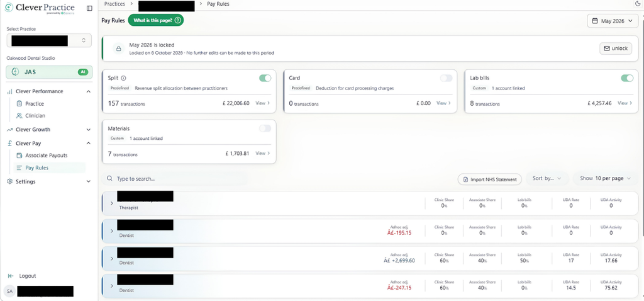Expand the Settings section

[88, 181]
